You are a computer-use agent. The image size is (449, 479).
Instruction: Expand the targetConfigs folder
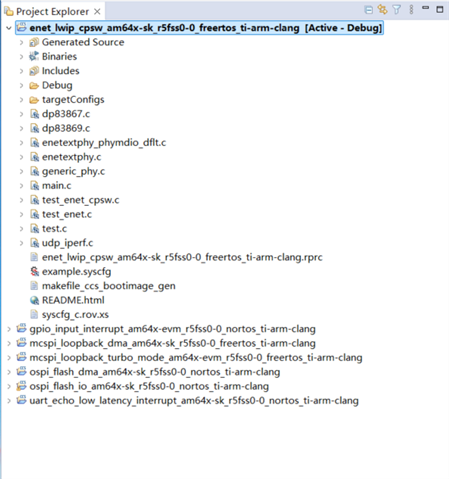click(21, 100)
